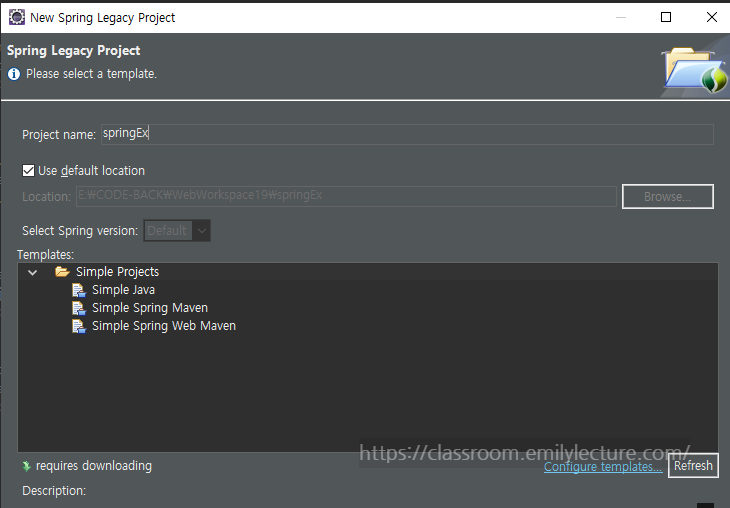730x508 pixels.
Task: Select the 'Simple Spring Web Maven' template
Action: click(x=164, y=326)
